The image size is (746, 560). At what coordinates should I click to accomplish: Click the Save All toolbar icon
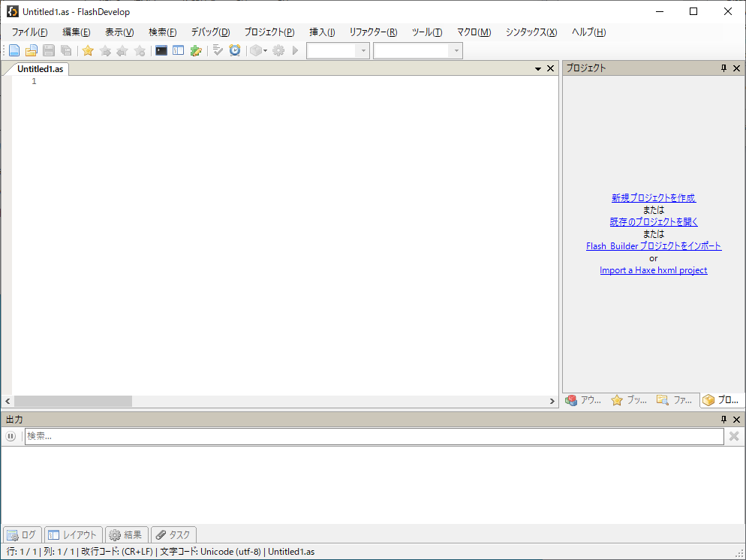coord(66,50)
